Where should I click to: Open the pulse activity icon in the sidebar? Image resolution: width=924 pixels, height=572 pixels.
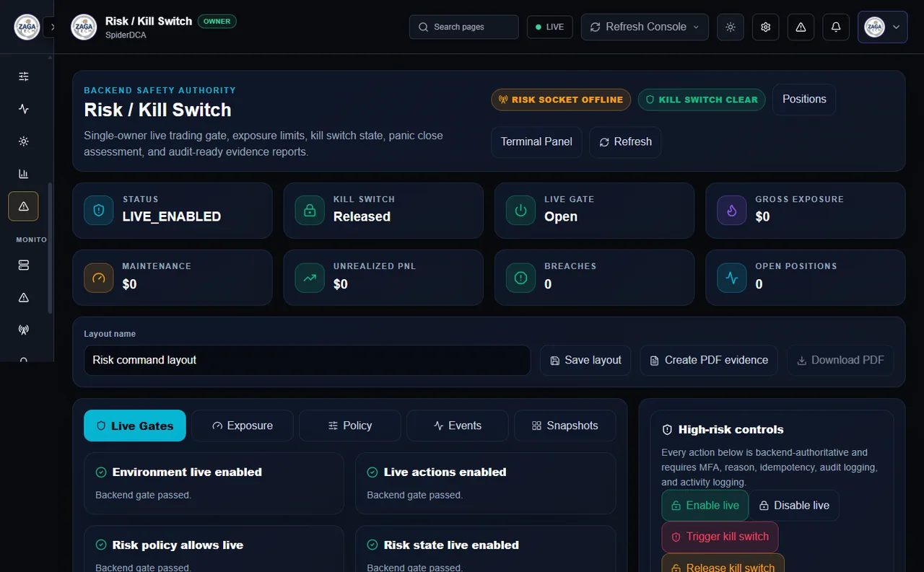(23, 109)
